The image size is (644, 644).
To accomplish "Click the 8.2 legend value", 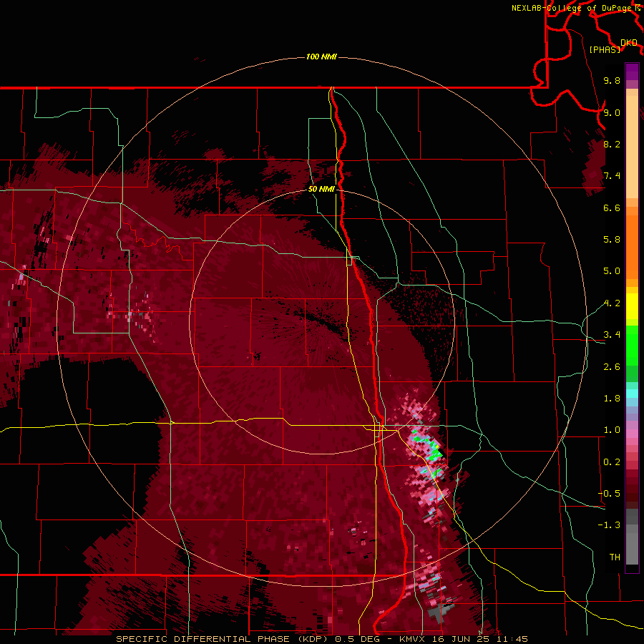I will [x=612, y=144].
